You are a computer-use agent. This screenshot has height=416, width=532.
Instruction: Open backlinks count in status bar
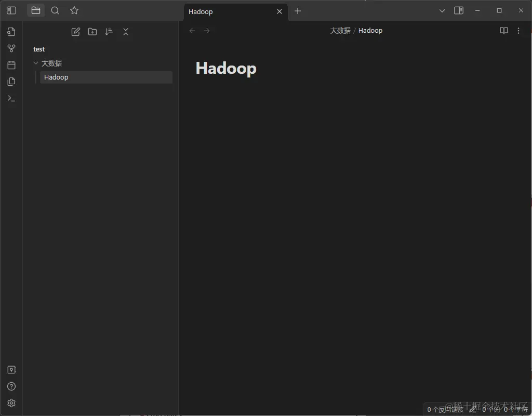[x=445, y=410]
